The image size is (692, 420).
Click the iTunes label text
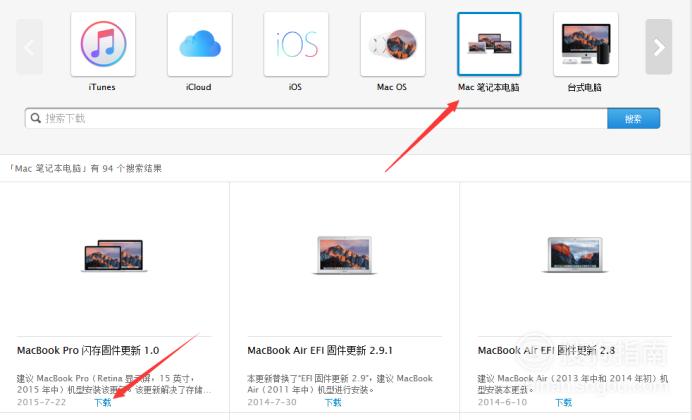coord(102,87)
